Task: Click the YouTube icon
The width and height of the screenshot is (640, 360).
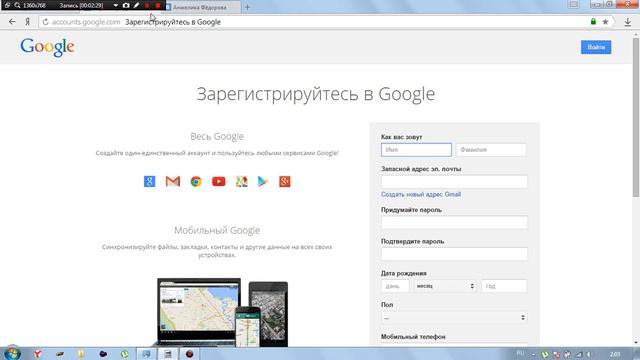Action: click(219, 181)
